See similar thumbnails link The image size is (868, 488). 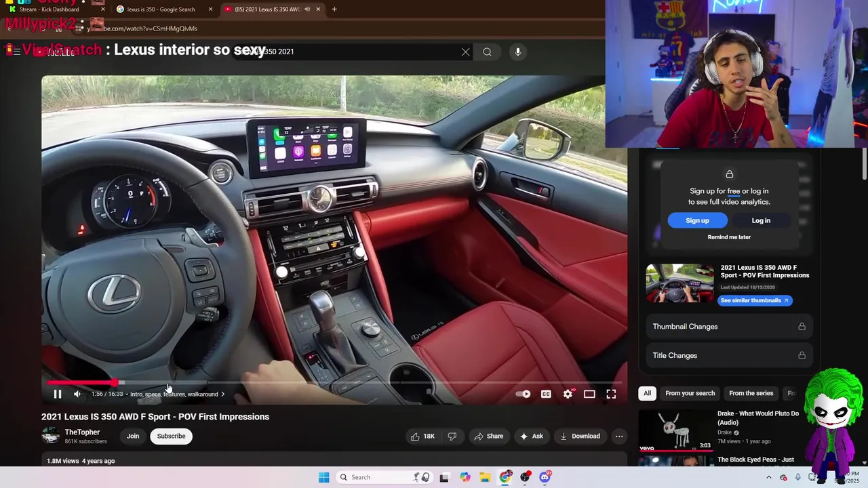click(755, 300)
